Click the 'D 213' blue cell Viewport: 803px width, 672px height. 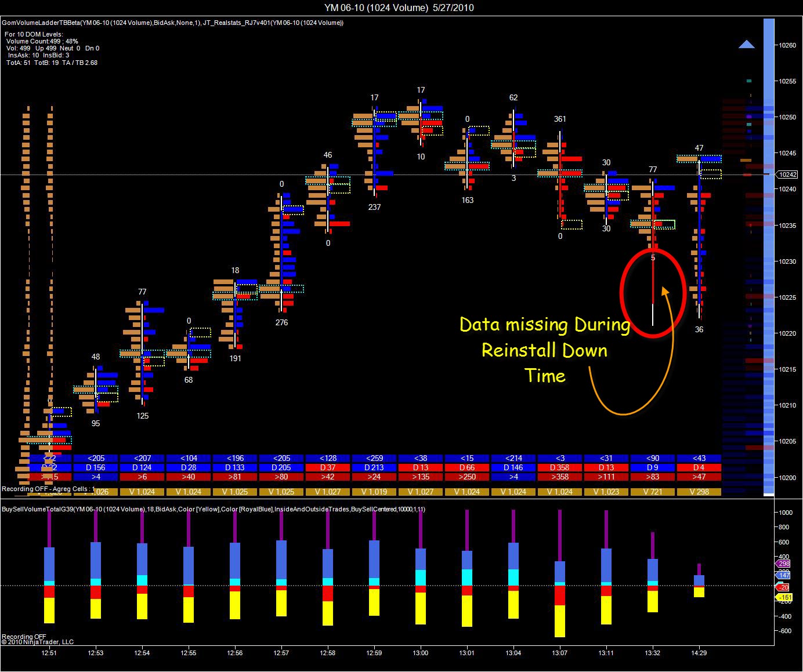[374, 467]
